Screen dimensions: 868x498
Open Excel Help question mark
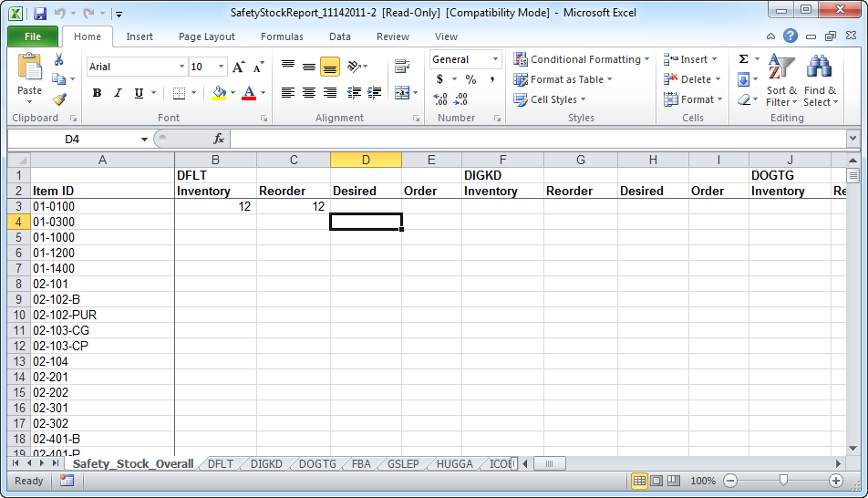790,36
